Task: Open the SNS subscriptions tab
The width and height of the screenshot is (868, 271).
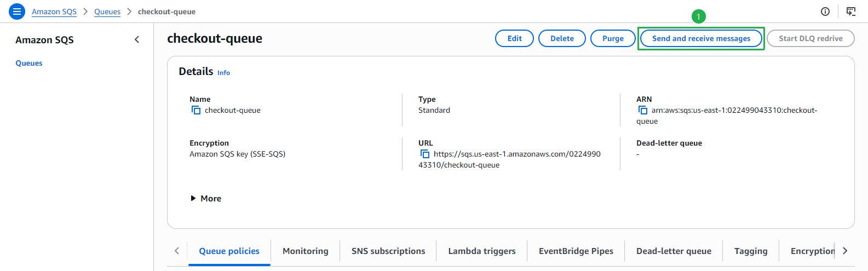Action: point(388,251)
